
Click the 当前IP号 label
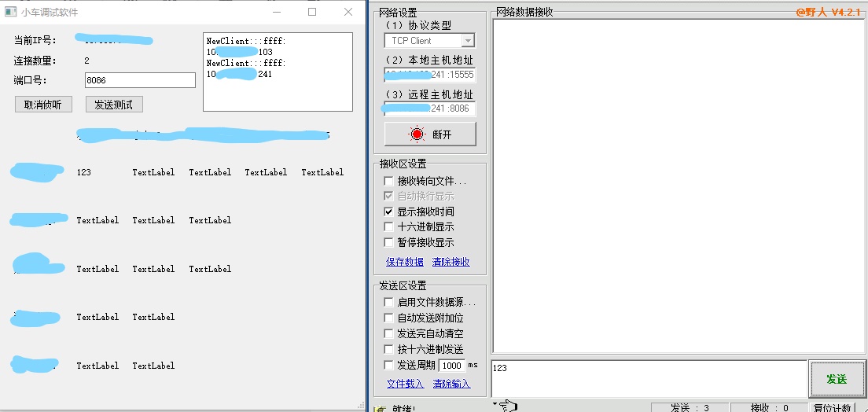tap(35, 40)
